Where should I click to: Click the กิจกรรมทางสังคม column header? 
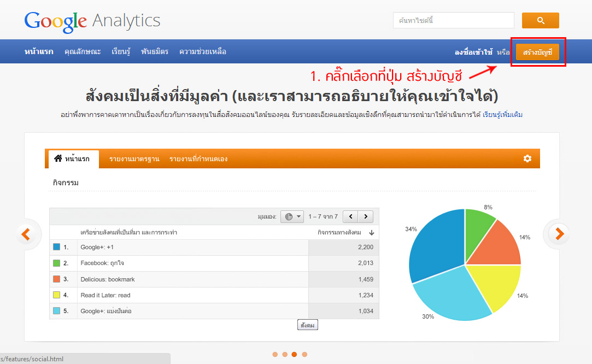click(339, 232)
